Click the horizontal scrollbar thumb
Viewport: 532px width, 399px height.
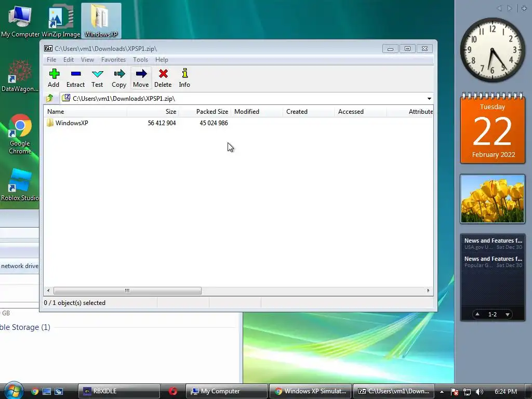tap(127, 290)
